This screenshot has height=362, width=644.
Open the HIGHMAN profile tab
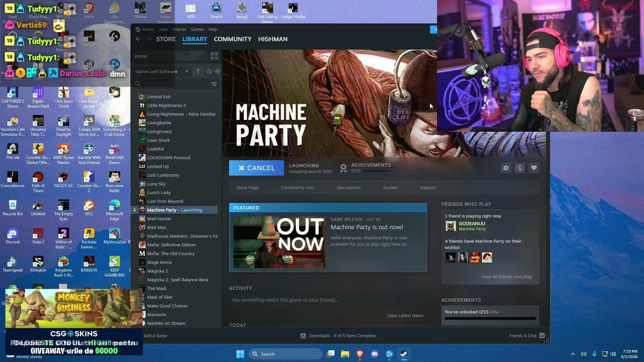(273, 39)
